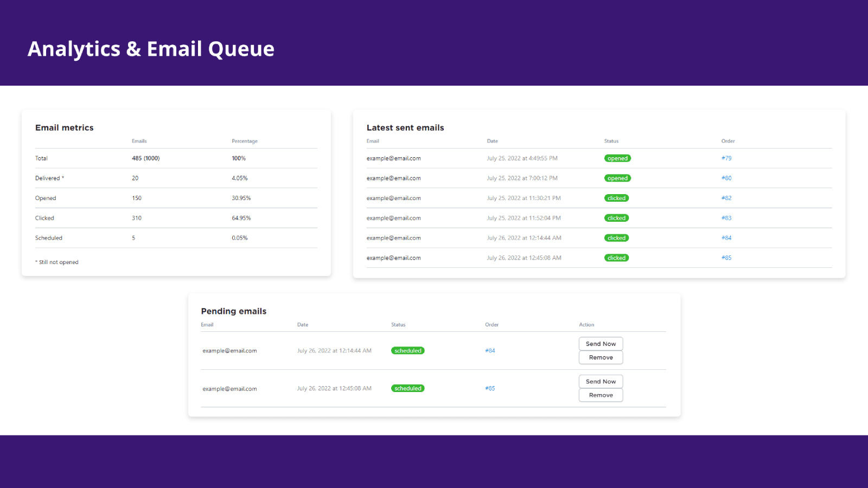The height and width of the screenshot is (488, 868).
Task: Open order #80 link in Latest sent emails
Action: point(726,178)
